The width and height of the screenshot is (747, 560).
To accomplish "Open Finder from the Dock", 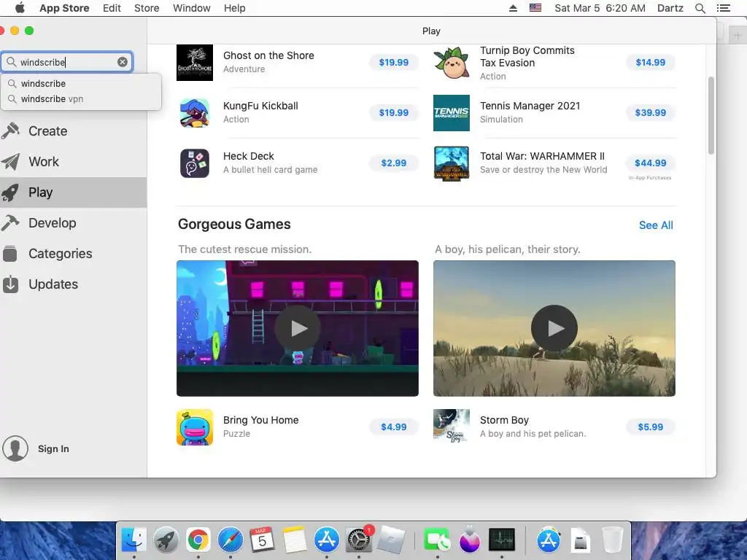I will click(x=133, y=540).
